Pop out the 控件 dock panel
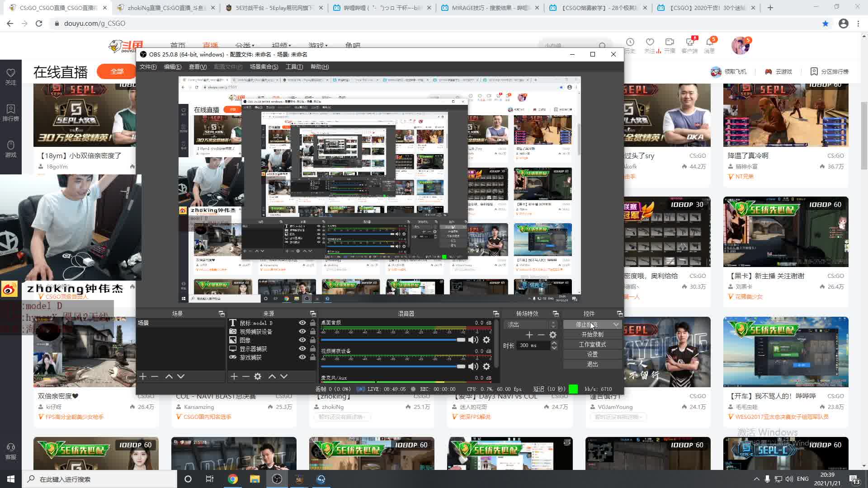 tap(619, 314)
